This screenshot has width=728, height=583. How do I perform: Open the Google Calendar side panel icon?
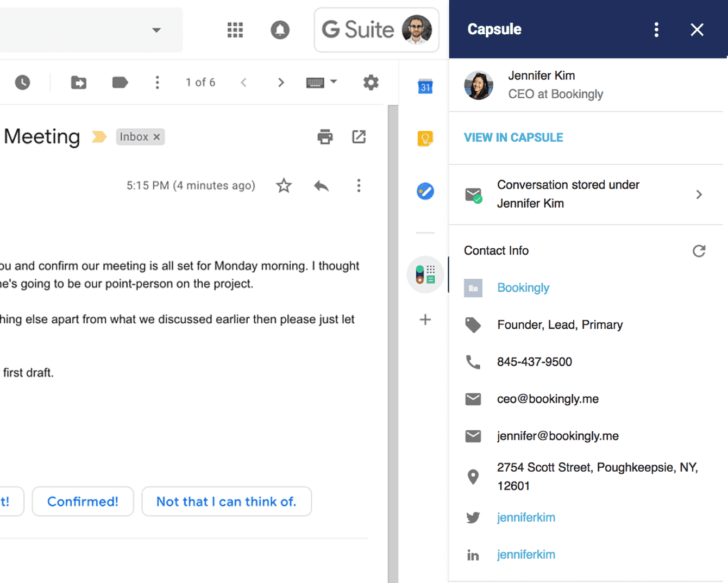[425, 86]
